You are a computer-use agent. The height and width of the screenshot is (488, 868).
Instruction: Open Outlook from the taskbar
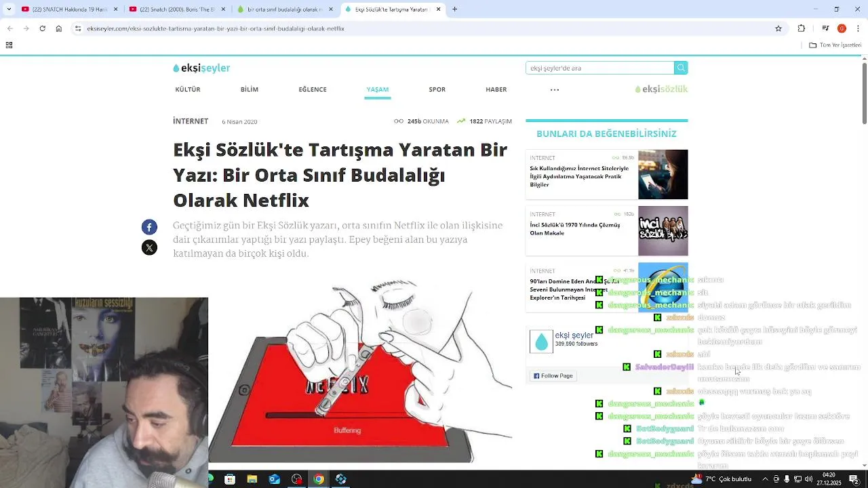tap(275, 479)
